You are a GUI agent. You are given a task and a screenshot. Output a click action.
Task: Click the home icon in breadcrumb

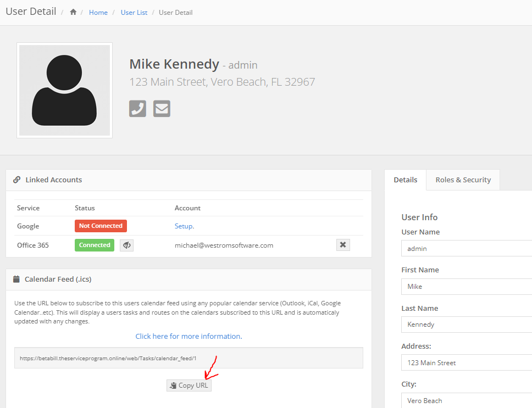[x=73, y=12]
